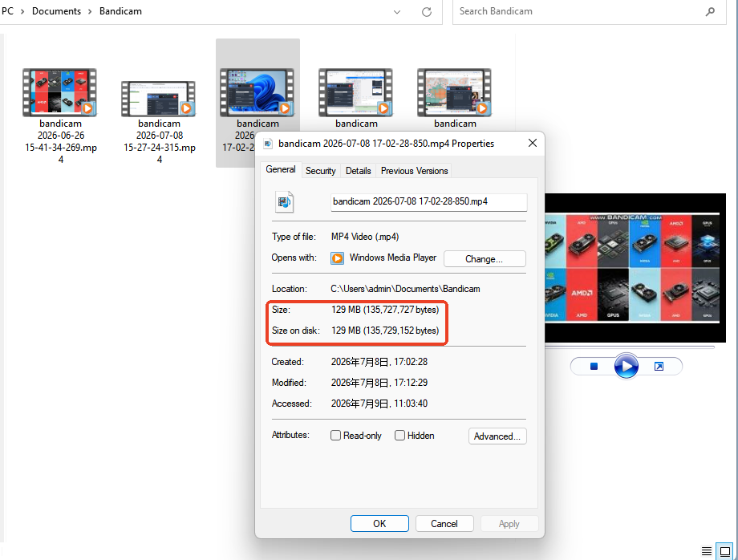
Task: Click the disabled Apply button
Action: 509,524
